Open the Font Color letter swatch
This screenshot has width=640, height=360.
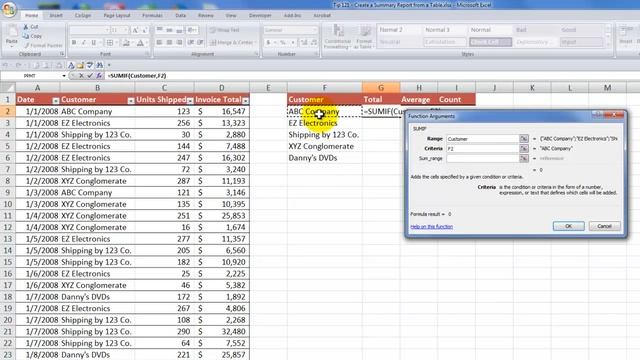coord(140,42)
